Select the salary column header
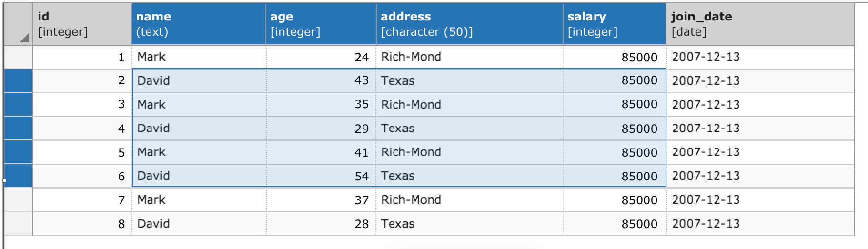Screen dimensions: 868x249 pyautogui.click(x=614, y=24)
